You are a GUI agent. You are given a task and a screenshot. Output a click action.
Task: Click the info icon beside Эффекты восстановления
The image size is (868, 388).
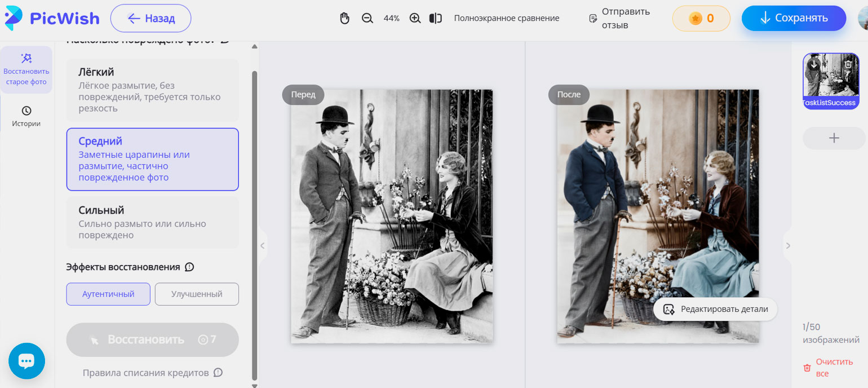click(189, 267)
